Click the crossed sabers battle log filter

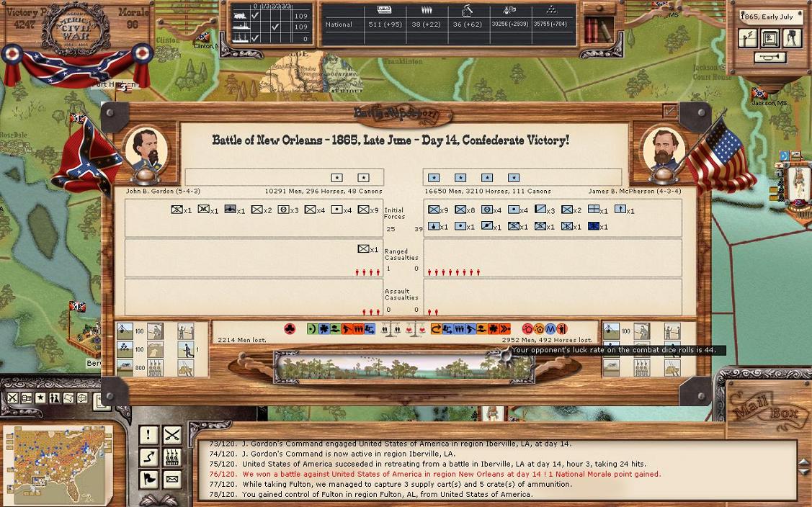coord(171,435)
